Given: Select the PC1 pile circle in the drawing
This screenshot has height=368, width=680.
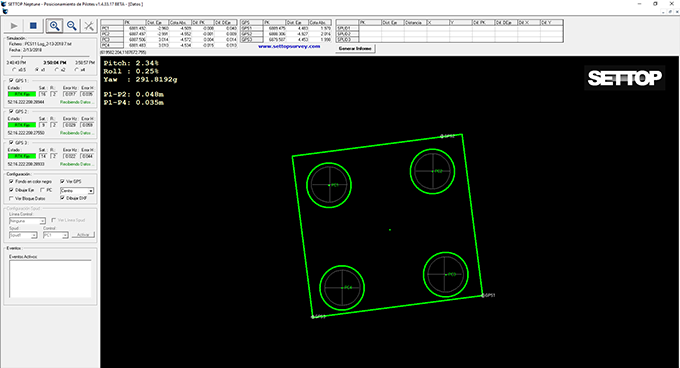Looking at the screenshot, I should 329,185.
